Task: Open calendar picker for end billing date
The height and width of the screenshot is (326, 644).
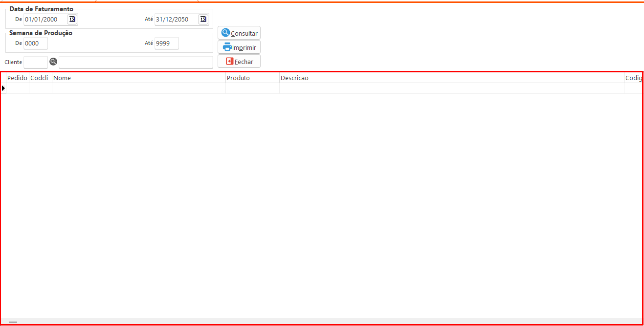Action: pos(203,19)
